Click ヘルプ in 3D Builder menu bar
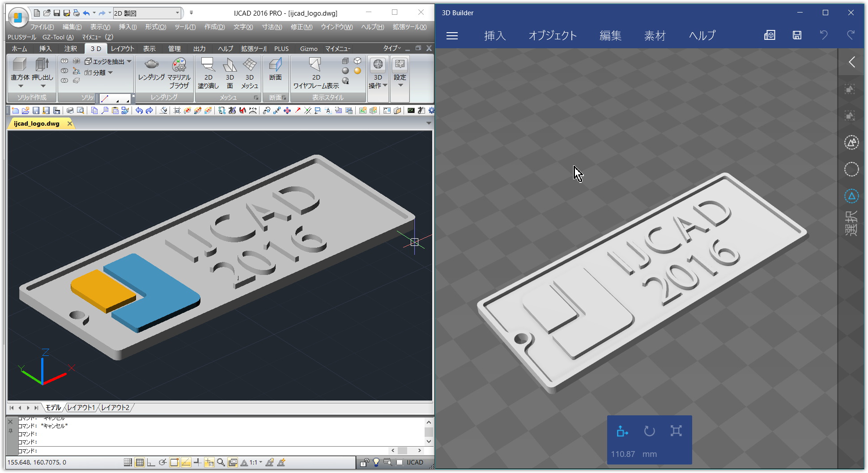Screen dimensions: 868x473 pos(702,36)
